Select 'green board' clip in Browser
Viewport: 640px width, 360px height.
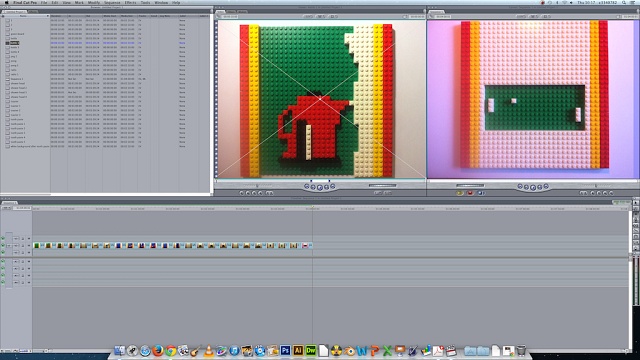point(17,34)
